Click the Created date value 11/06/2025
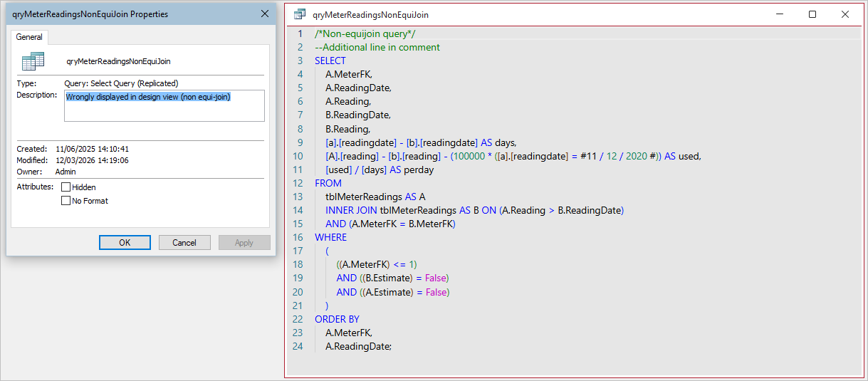 tap(93, 149)
